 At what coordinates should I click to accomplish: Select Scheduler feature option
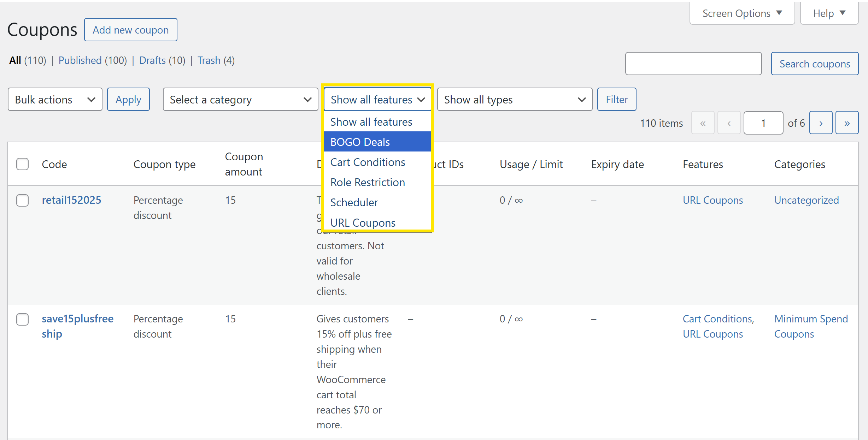pos(354,202)
